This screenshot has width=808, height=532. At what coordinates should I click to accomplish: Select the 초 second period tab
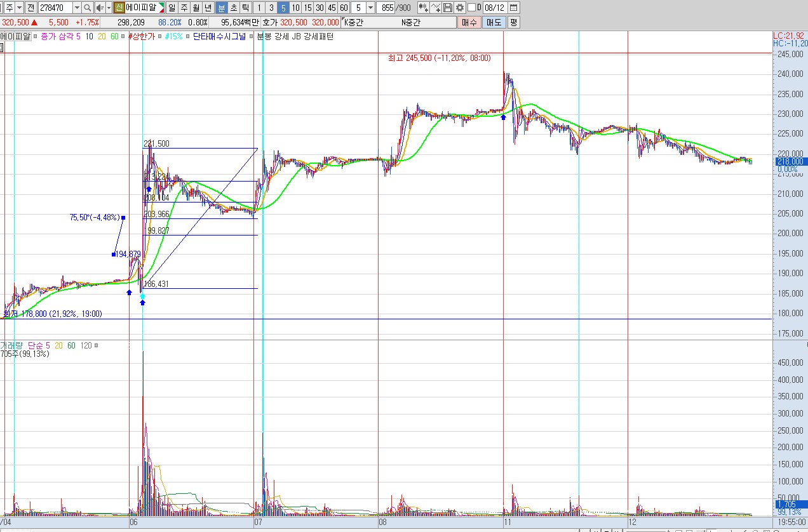coord(233,8)
